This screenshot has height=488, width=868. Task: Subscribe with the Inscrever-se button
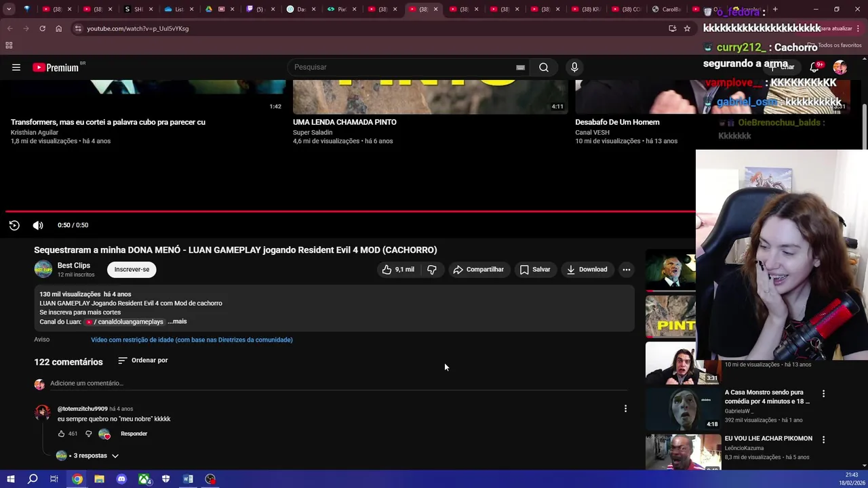tap(132, 269)
